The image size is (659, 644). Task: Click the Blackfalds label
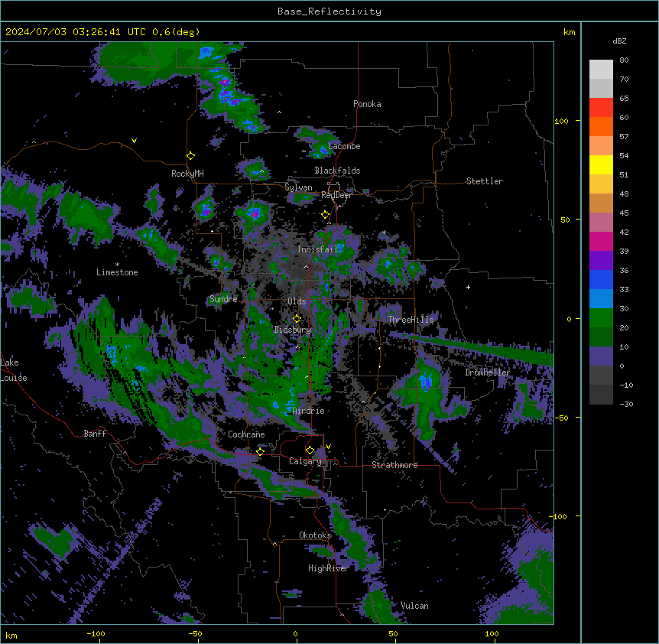coord(337,171)
